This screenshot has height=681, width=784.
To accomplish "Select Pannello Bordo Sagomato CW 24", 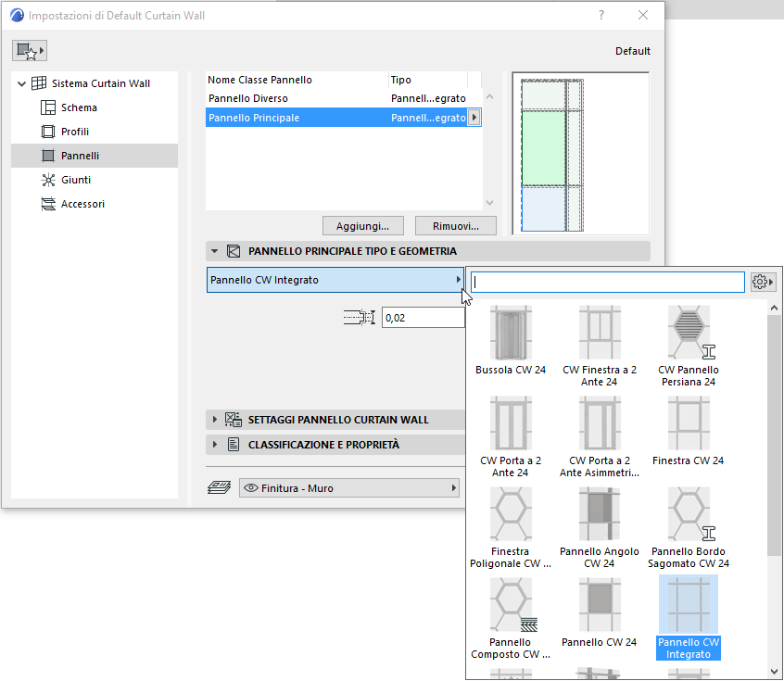I will click(x=689, y=527).
